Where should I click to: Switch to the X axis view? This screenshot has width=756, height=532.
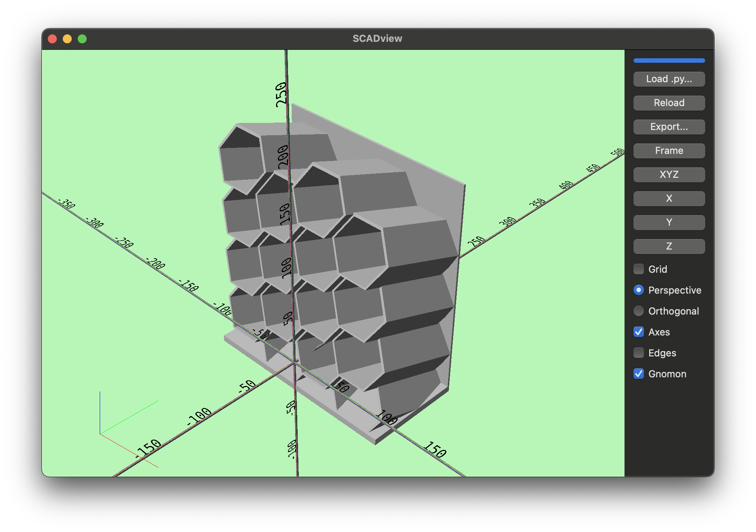pos(669,199)
